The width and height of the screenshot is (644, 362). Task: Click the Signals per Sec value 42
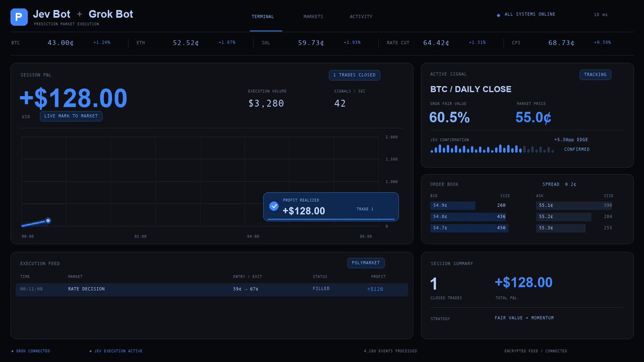340,104
